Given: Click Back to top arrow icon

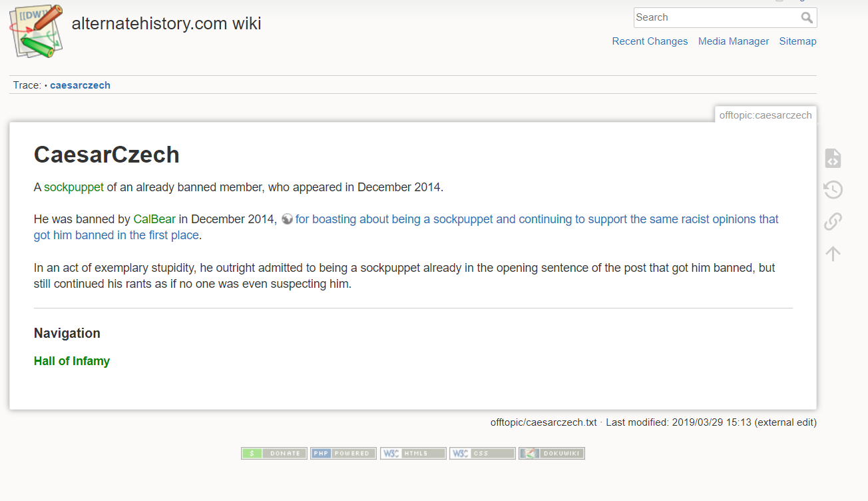Looking at the screenshot, I should pos(833,253).
